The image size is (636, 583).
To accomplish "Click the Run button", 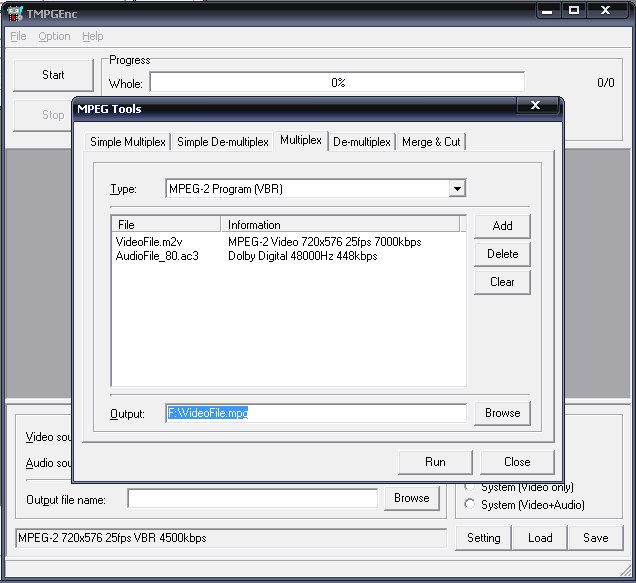I will (x=435, y=462).
